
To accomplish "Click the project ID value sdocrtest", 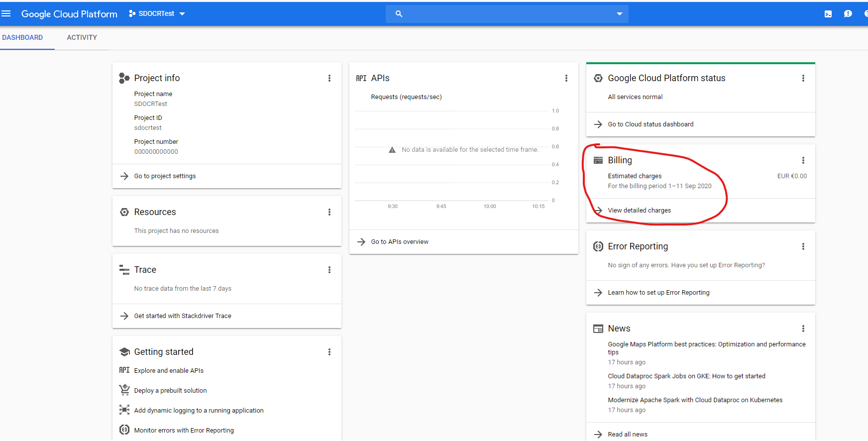I will 148,128.
